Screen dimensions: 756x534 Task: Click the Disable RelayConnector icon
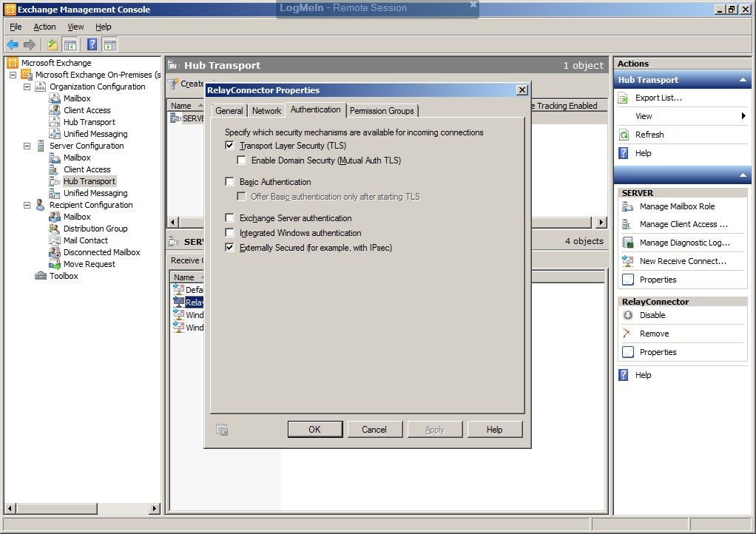pos(628,315)
